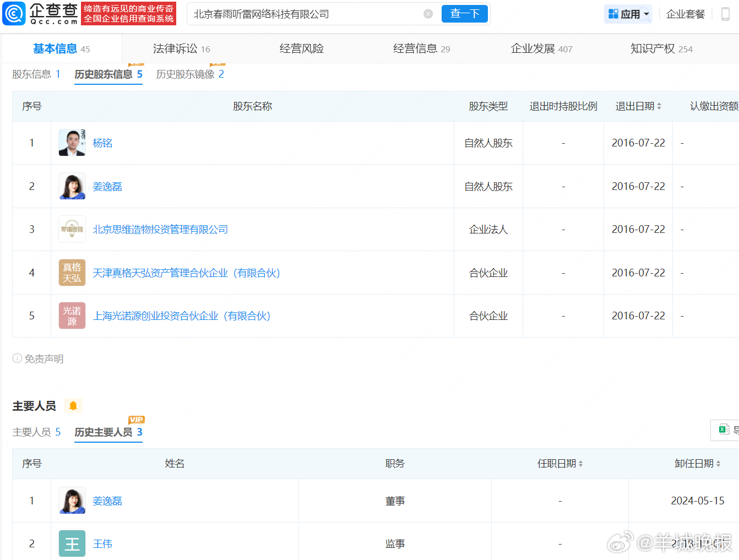This screenshot has width=739, height=560.
Task: Click the Qcc.com logo icon
Action: (x=14, y=14)
